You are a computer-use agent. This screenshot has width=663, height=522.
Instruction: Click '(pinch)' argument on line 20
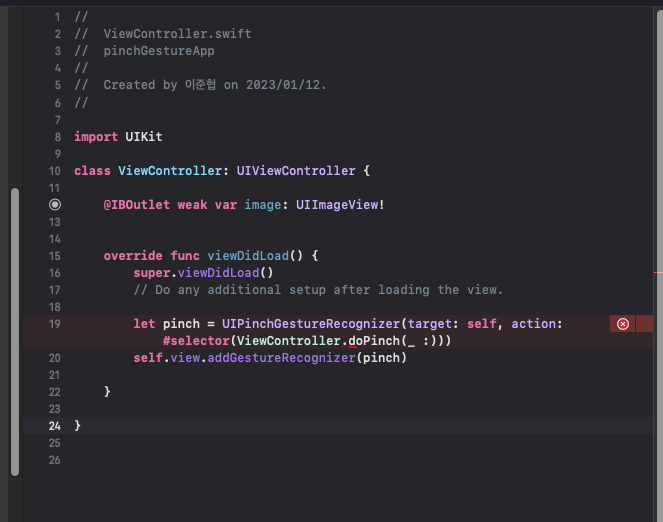coord(381,358)
